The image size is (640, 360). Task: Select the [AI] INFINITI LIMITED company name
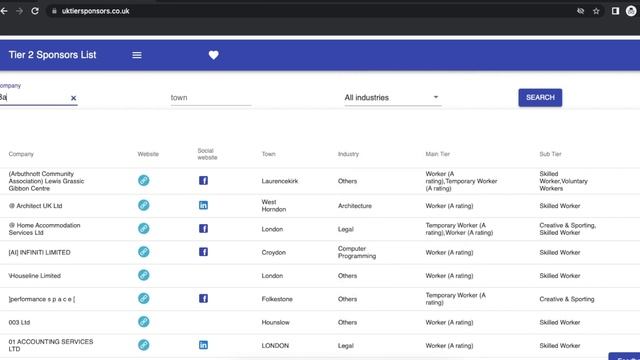(40, 252)
